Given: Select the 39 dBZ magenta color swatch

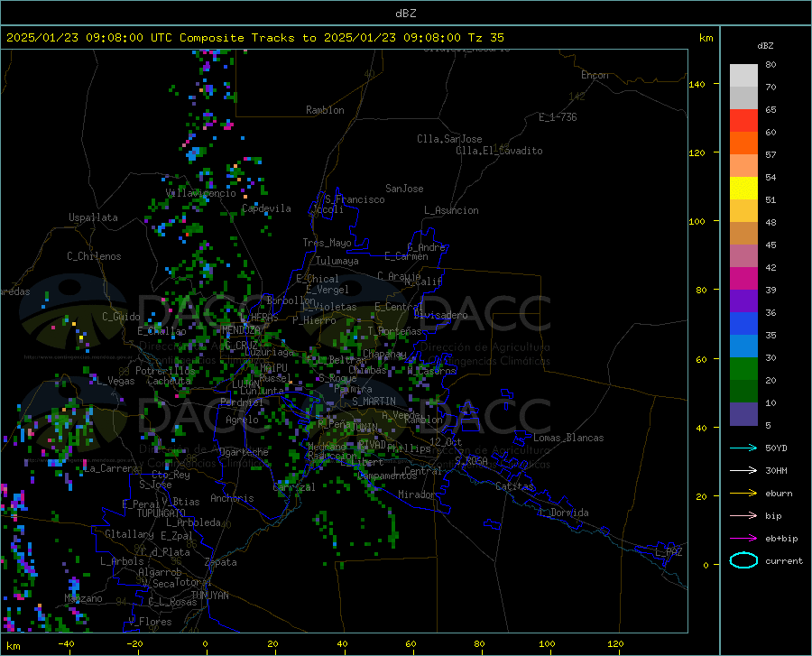Looking at the screenshot, I should 743,279.
